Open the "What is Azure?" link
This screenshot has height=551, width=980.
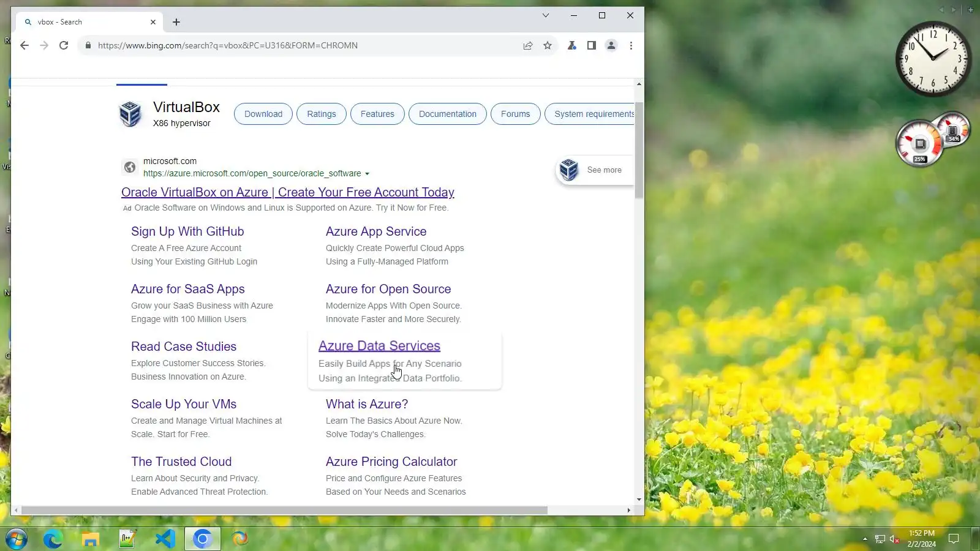click(367, 404)
